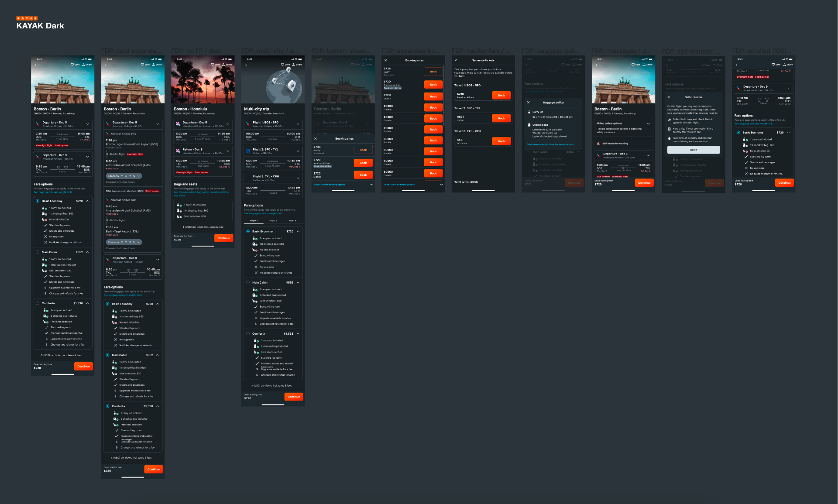Open Alaskan and Hawaiian Airlines bag policy link
Viewport: 838px width, 504px height.
click(x=201, y=194)
